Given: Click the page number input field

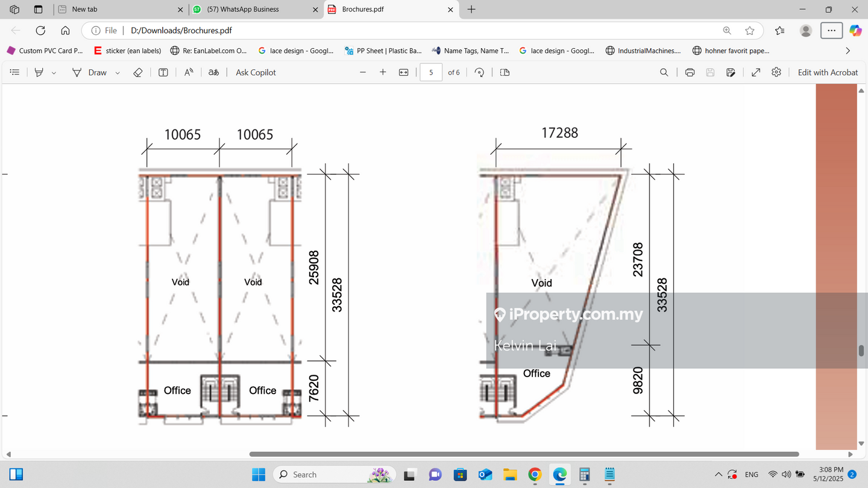Looking at the screenshot, I should 431,72.
